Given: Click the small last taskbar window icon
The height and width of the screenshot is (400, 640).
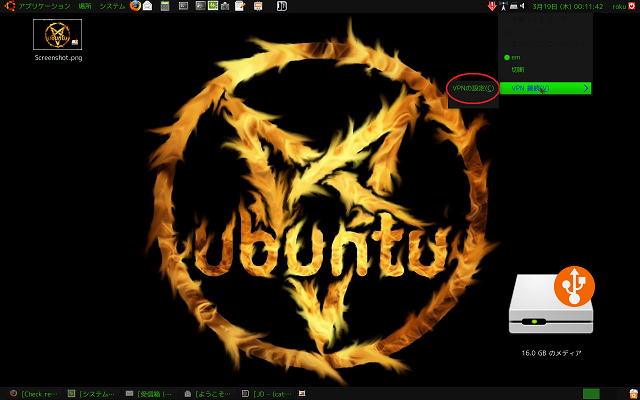Looking at the screenshot, I should tap(302, 394).
